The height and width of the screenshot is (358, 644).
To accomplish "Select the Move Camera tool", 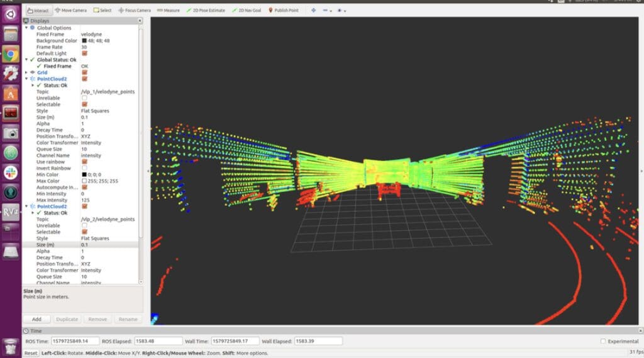I will coord(70,10).
